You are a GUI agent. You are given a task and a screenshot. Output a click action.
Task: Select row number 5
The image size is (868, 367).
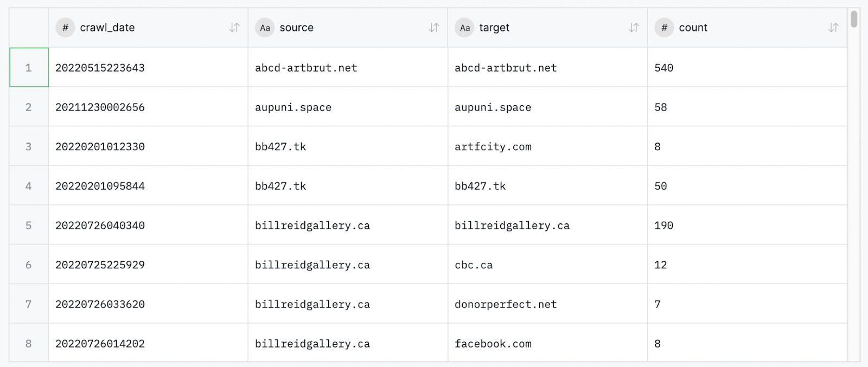tap(29, 225)
